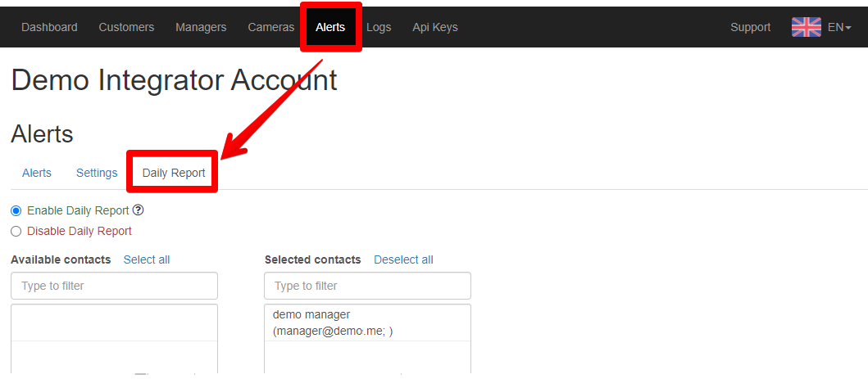Viewport: 868px width, 379px height.
Task: Select Disable Daily Report radio button
Action: tap(16, 231)
